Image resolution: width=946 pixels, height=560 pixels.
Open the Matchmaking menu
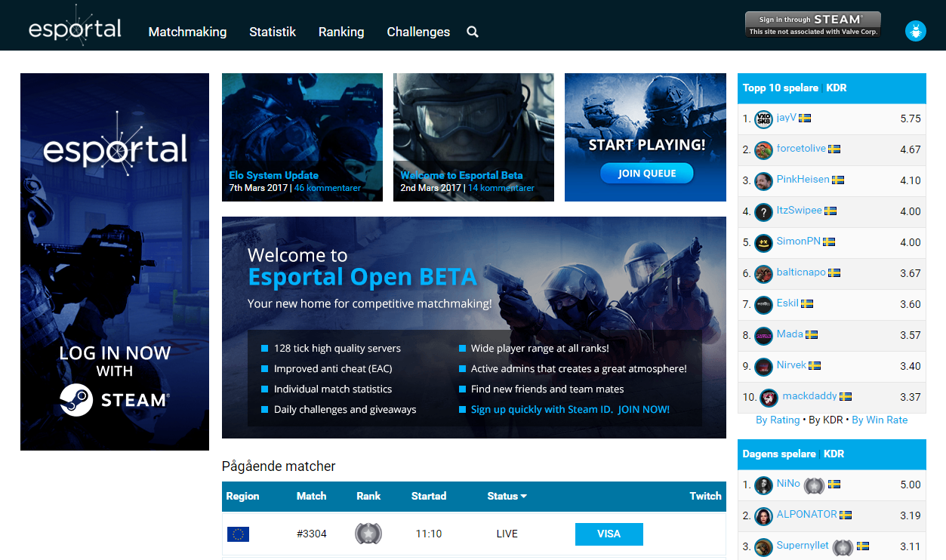[187, 32]
